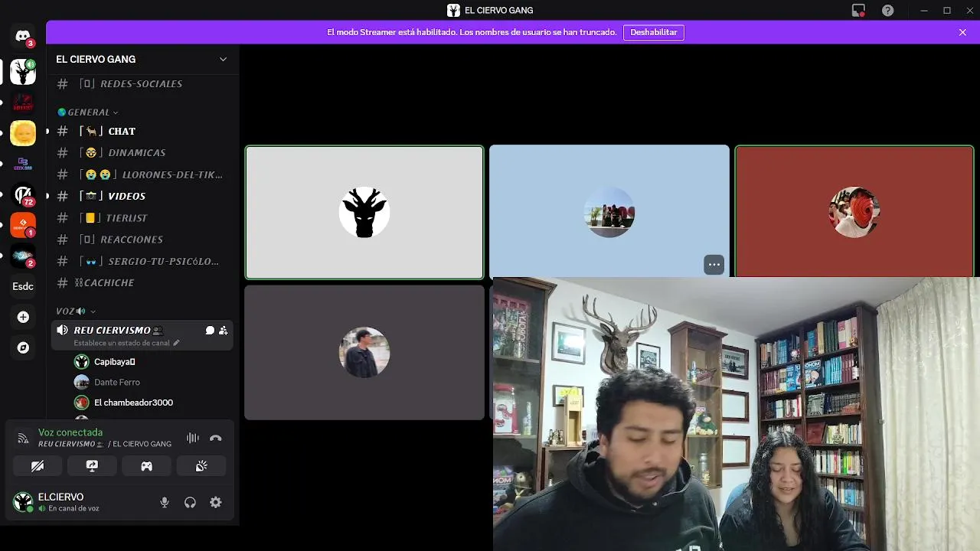Open the three-dots options on Dante tile
This screenshot has width=980, height=551.
[x=714, y=265]
